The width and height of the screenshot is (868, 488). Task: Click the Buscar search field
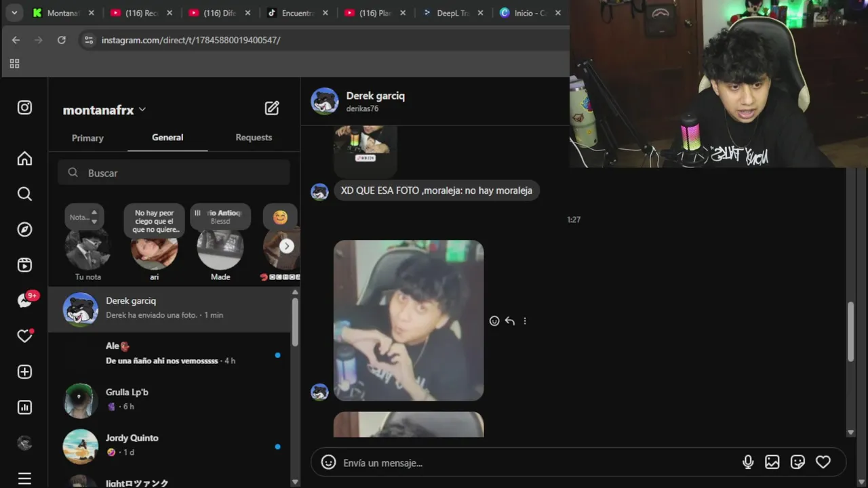(174, 173)
